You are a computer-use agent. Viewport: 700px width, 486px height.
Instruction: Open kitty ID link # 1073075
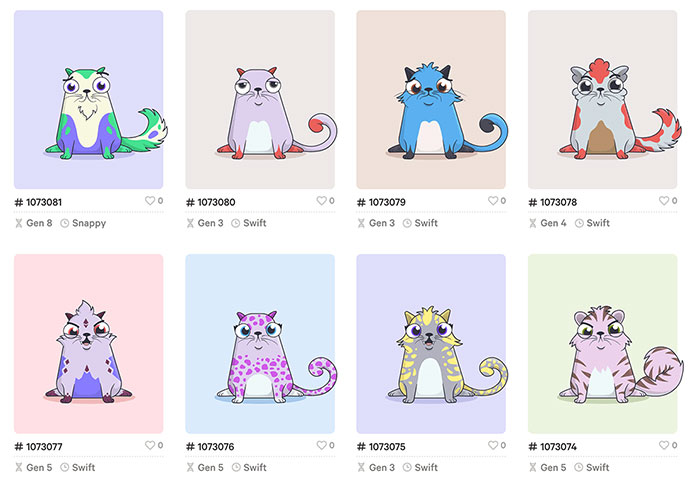point(382,446)
